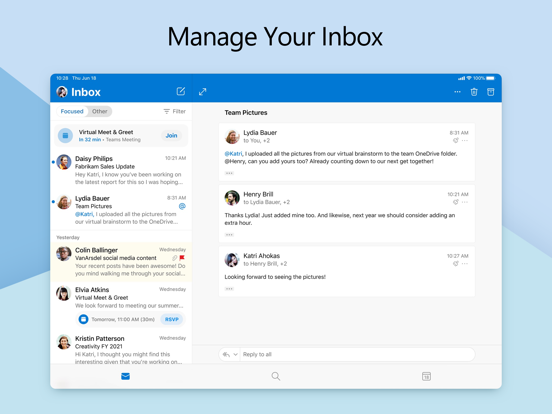The height and width of the screenshot is (414, 552).
Task: Open the account avatar beside Inbox
Action: (62, 92)
